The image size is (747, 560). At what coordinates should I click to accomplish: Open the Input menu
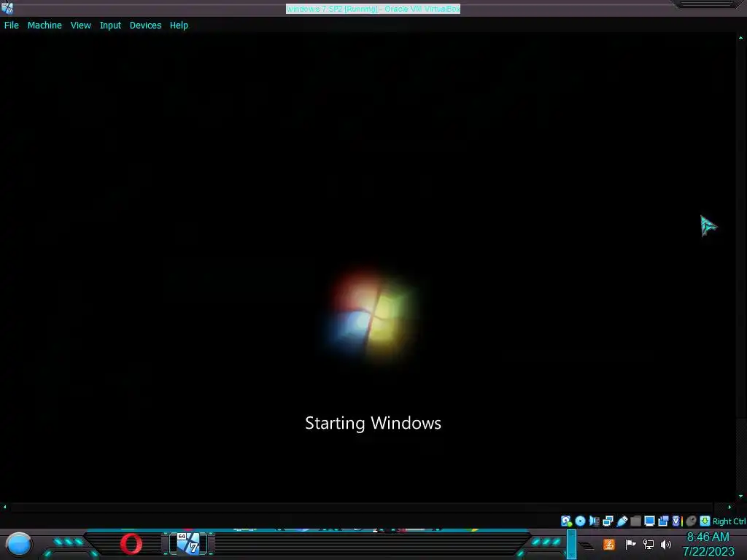tap(110, 26)
